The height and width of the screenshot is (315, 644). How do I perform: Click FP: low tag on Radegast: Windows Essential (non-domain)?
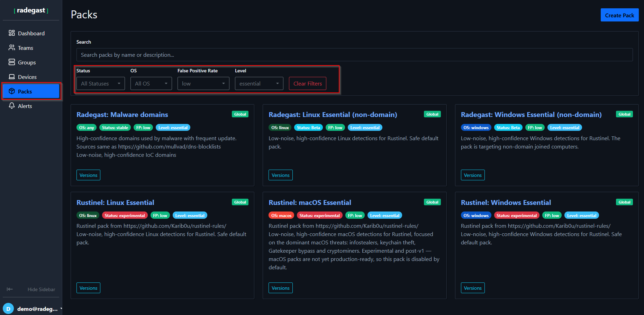[535, 128]
